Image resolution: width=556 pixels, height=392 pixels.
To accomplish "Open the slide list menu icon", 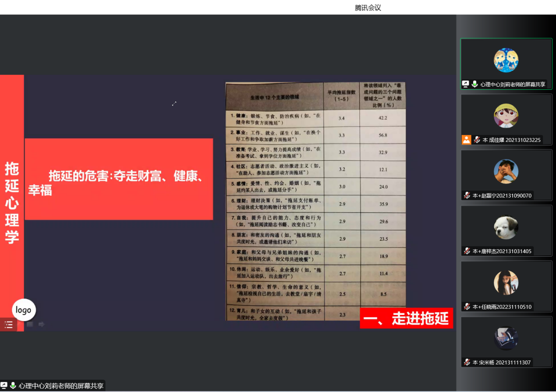I will [8, 325].
